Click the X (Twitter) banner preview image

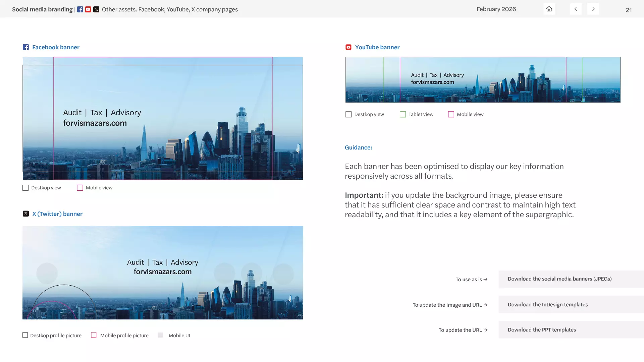[x=163, y=272]
